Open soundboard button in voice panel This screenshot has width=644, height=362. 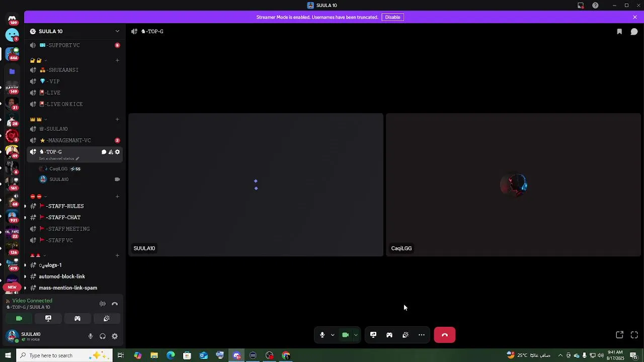(x=107, y=318)
